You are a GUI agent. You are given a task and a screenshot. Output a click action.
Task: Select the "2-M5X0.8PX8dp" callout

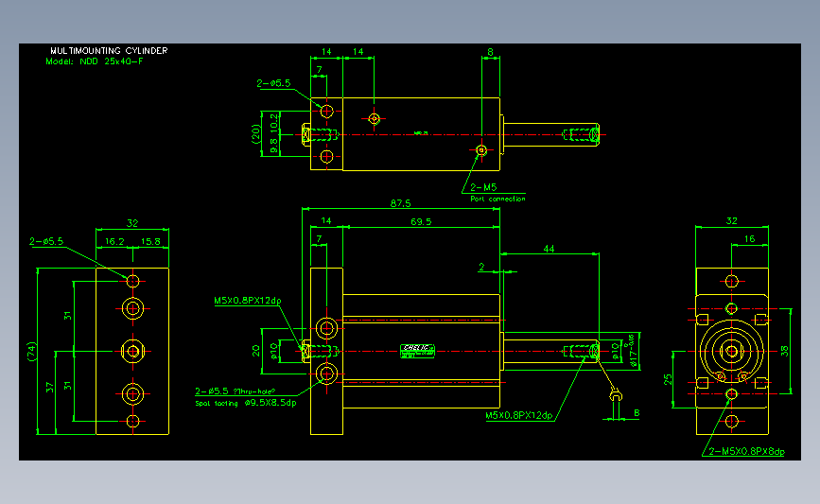(x=747, y=451)
